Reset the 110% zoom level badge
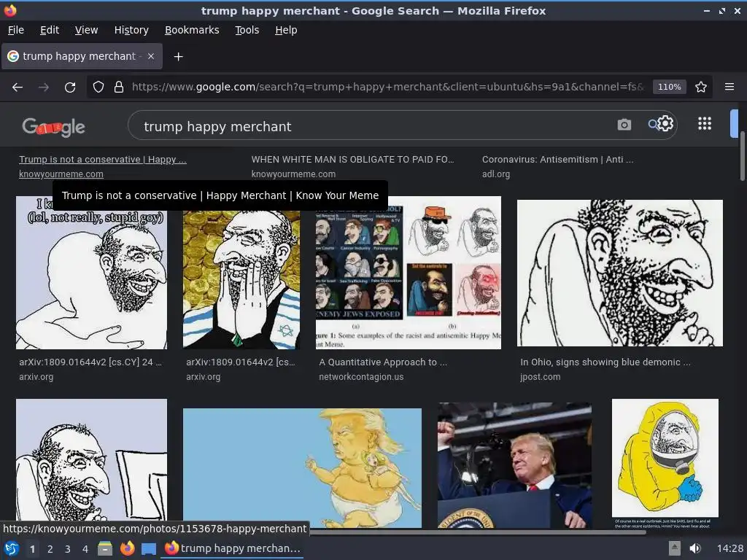 pyautogui.click(x=670, y=87)
